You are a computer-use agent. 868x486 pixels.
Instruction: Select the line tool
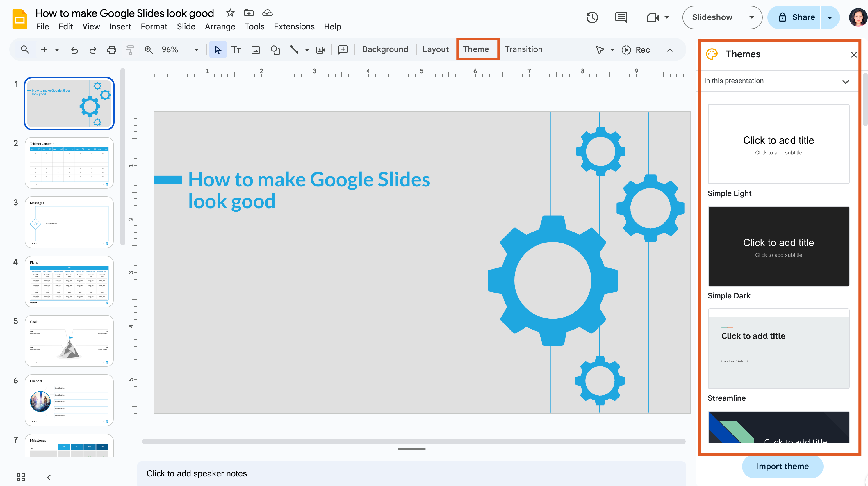pos(294,49)
